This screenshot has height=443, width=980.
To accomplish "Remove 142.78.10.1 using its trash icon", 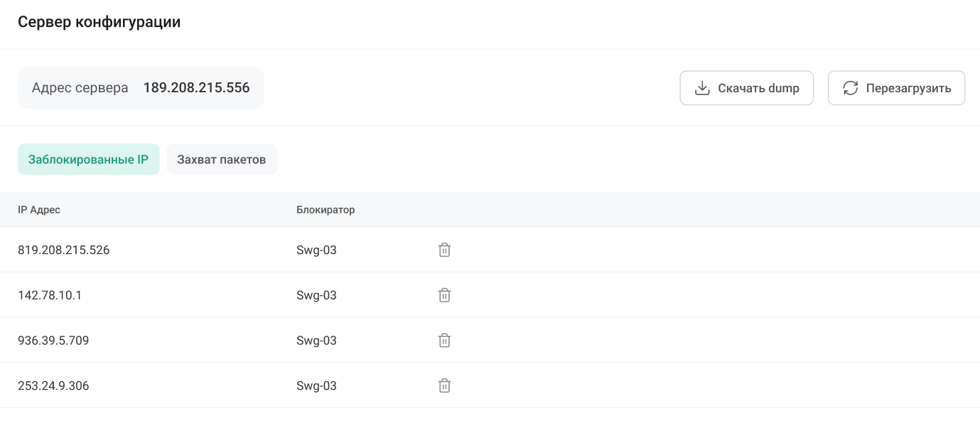I will [x=444, y=295].
